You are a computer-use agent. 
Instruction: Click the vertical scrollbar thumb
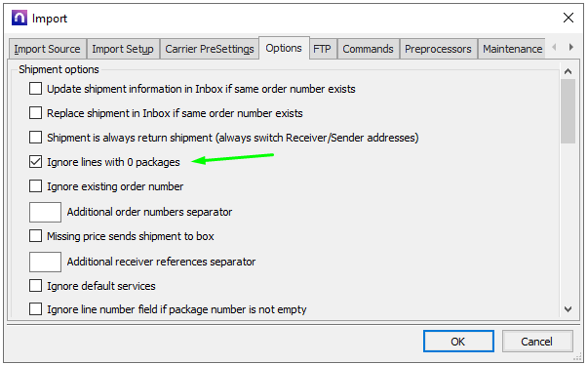click(x=568, y=111)
